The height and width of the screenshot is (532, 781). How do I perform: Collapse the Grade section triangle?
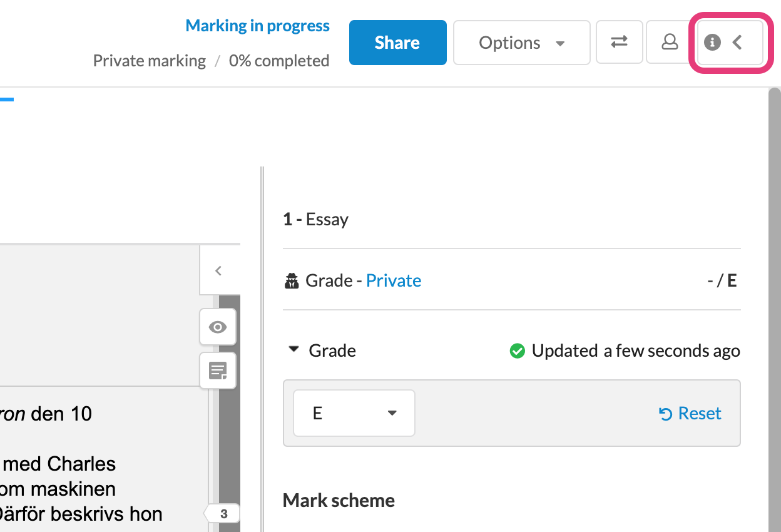click(x=294, y=350)
